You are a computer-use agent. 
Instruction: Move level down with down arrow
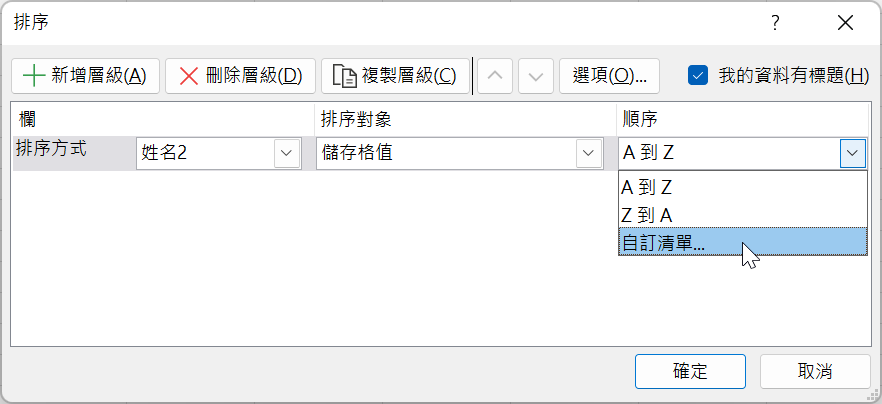536,76
